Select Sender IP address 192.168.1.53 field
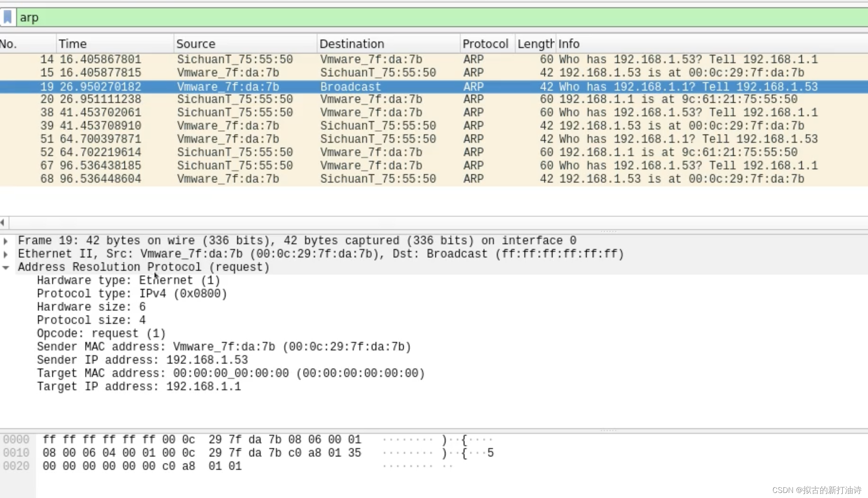The height and width of the screenshot is (498, 868). point(142,360)
